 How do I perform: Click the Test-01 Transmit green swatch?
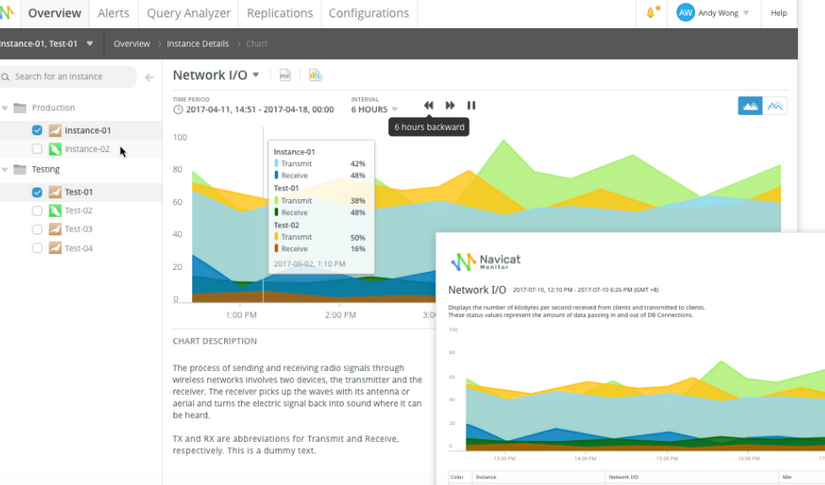(277, 200)
